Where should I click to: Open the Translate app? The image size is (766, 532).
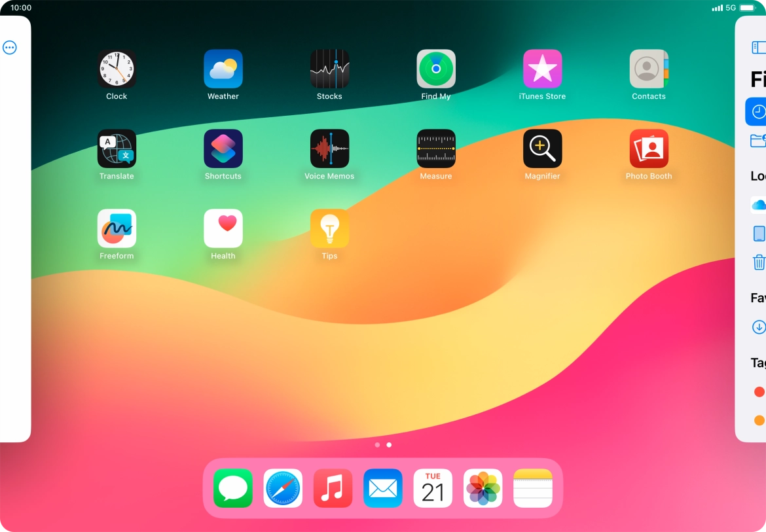(x=117, y=149)
